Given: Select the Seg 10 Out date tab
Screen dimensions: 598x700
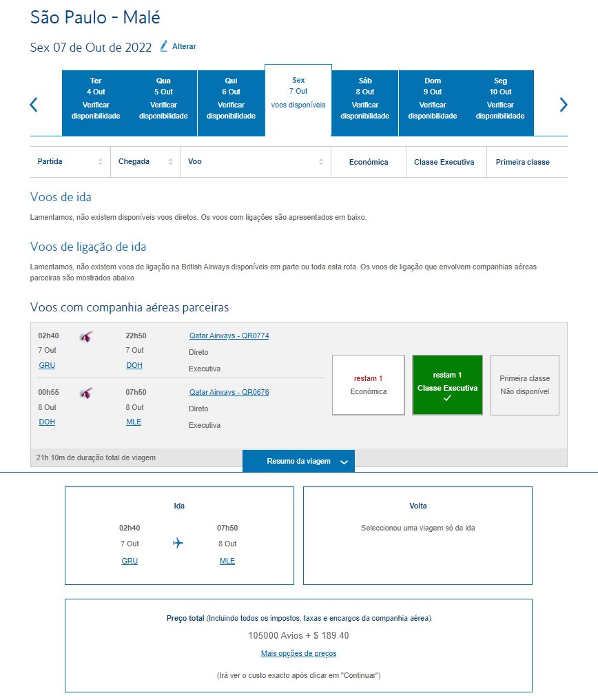Looking at the screenshot, I should pos(500,103).
